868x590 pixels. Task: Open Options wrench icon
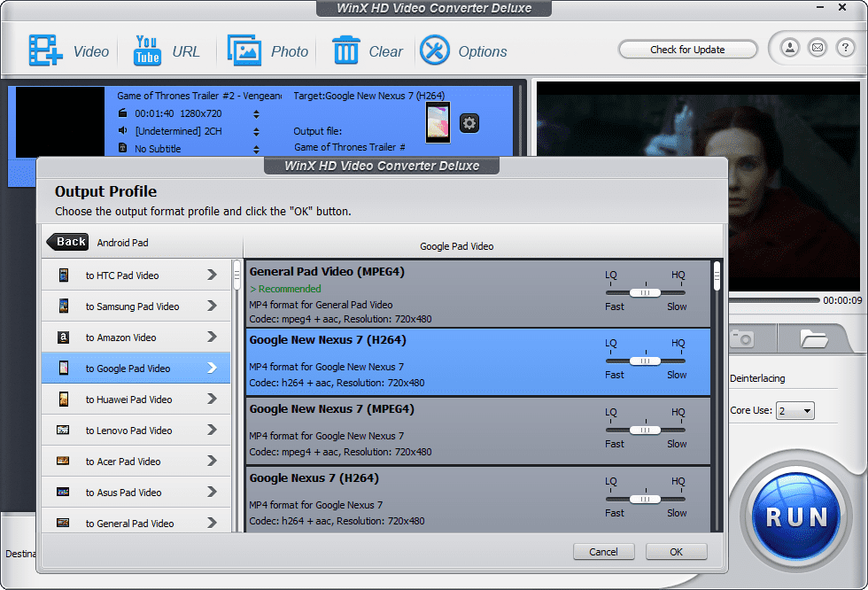tap(435, 50)
